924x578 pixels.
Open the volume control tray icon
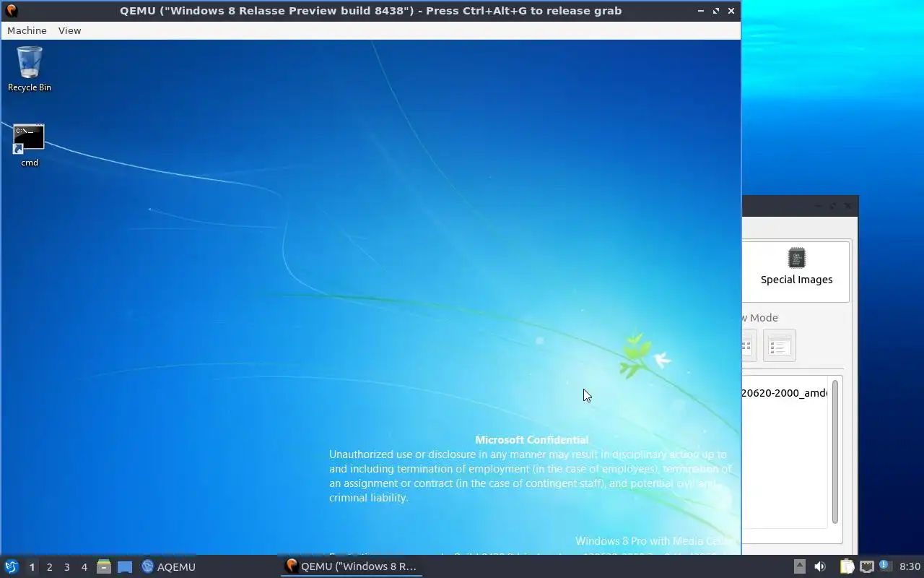pyautogui.click(x=820, y=566)
